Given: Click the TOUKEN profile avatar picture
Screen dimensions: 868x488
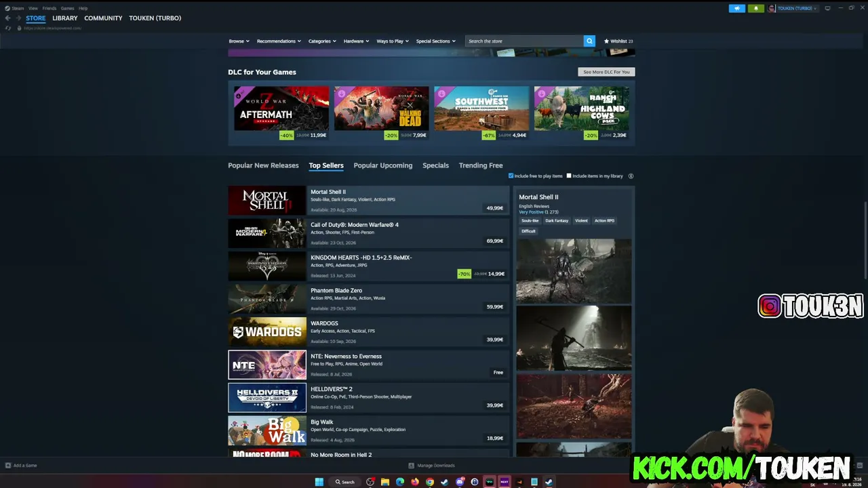Looking at the screenshot, I should pyautogui.click(x=772, y=8).
